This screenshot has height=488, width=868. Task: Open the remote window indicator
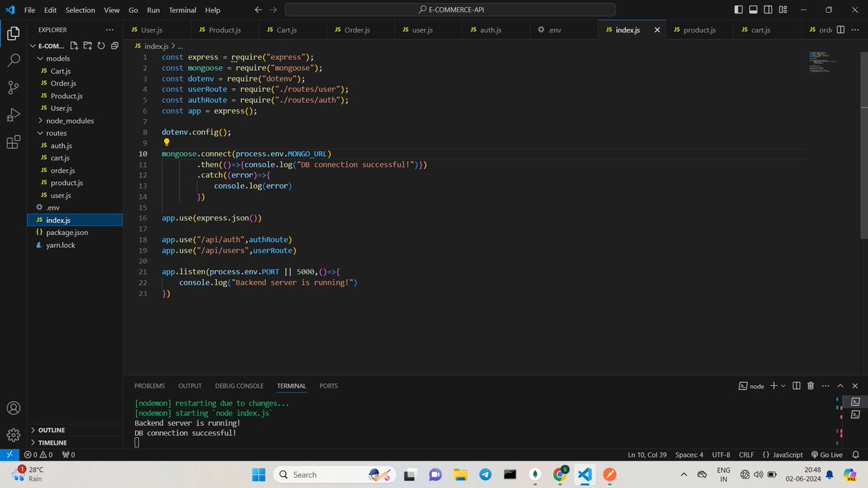8,455
